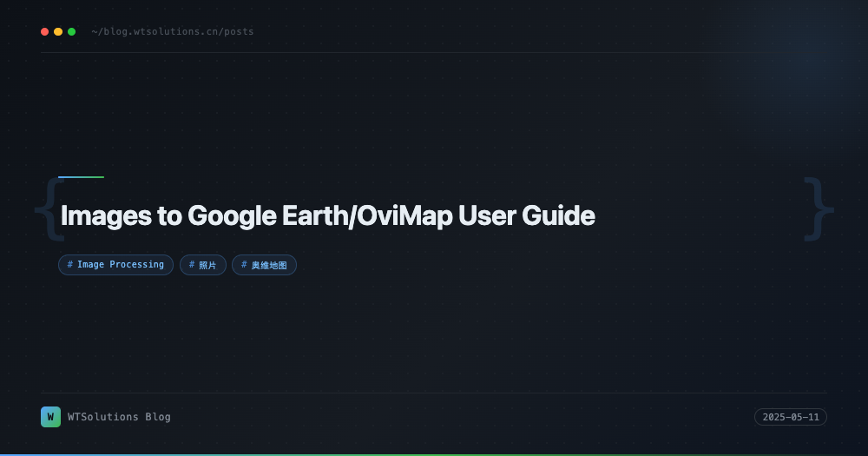This screenshot has width=868, height=456.
Task: Click the green maximize dot
Action: (71, 31)
